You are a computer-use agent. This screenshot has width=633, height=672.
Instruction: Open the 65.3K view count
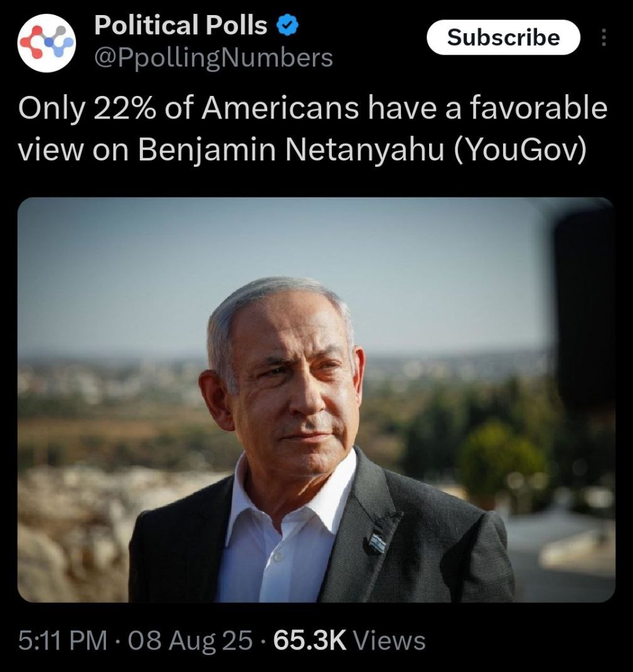[309, 641]
